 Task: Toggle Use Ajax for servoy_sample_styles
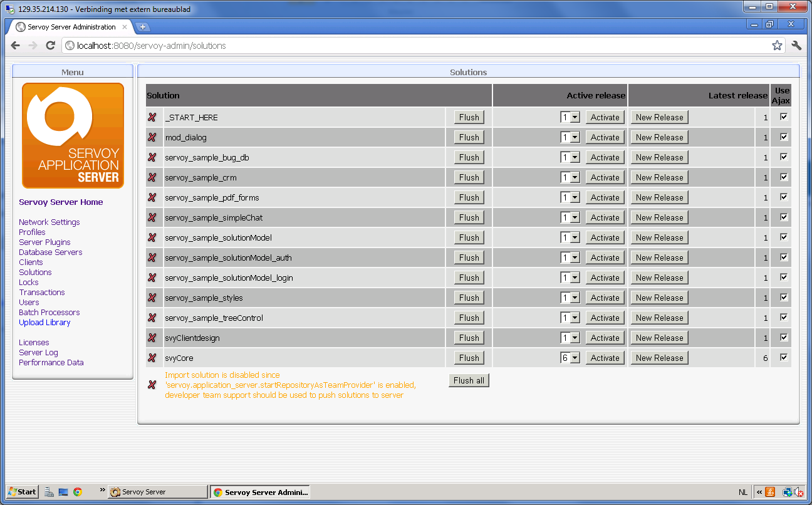click(x=783, y=297)
